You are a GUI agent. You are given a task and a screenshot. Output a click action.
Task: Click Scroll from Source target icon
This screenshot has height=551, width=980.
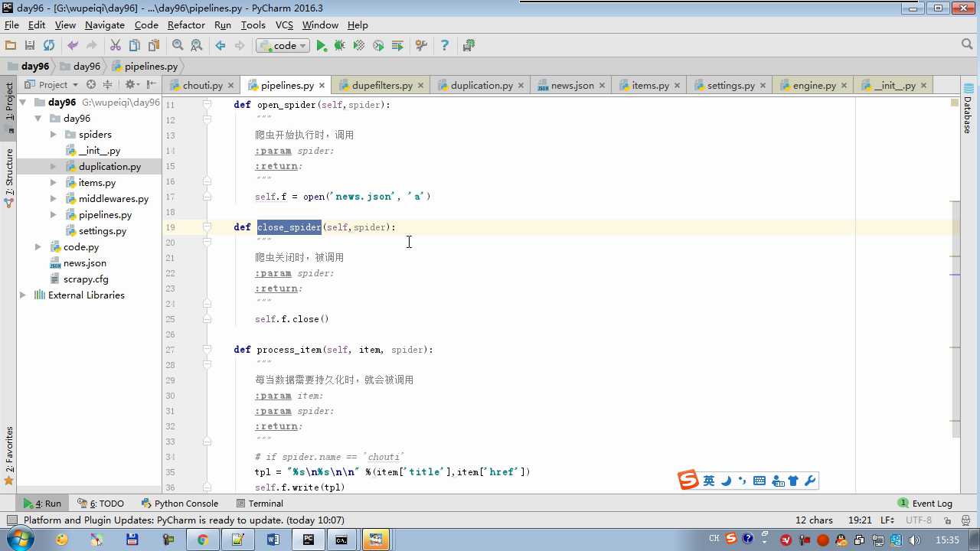point(91,85)
